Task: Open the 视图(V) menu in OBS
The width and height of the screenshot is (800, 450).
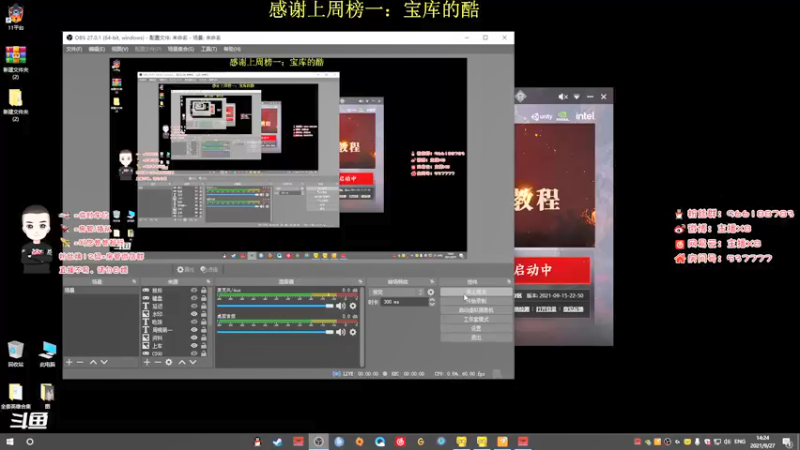Action: (120, 49)
